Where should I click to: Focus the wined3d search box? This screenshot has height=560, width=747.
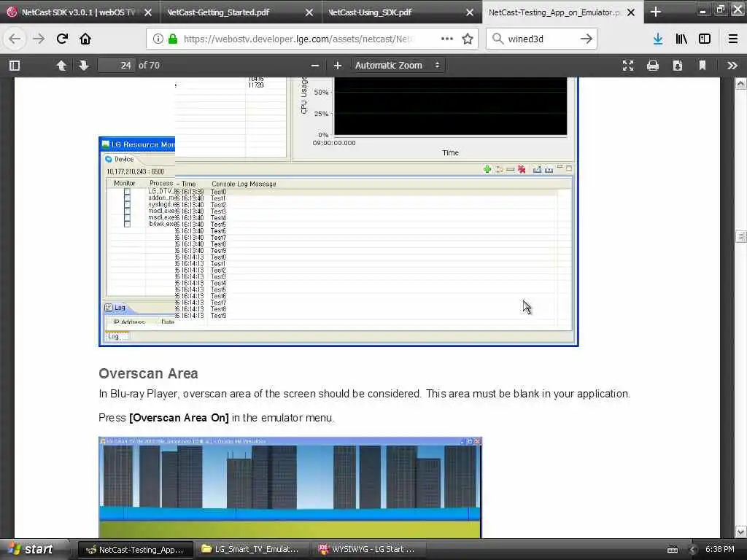[542, 39]
